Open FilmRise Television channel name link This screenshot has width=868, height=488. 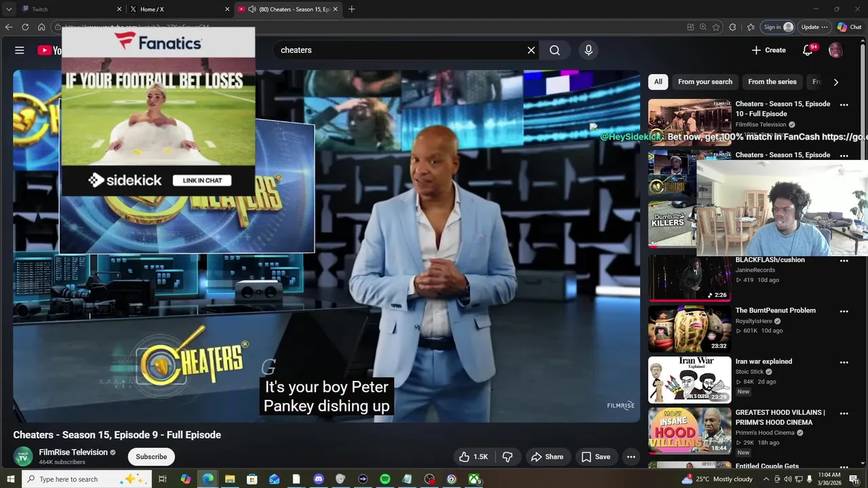73,452
